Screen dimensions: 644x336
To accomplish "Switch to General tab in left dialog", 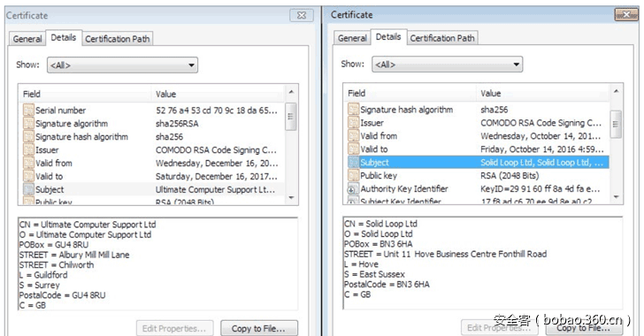I will [27, 39].
